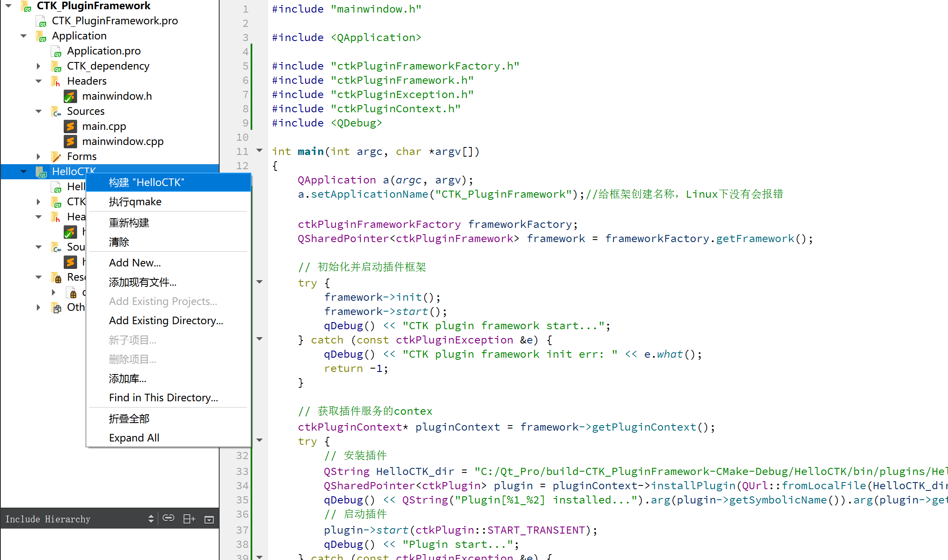Expand the CTK_dependency folder

(39, 66)
